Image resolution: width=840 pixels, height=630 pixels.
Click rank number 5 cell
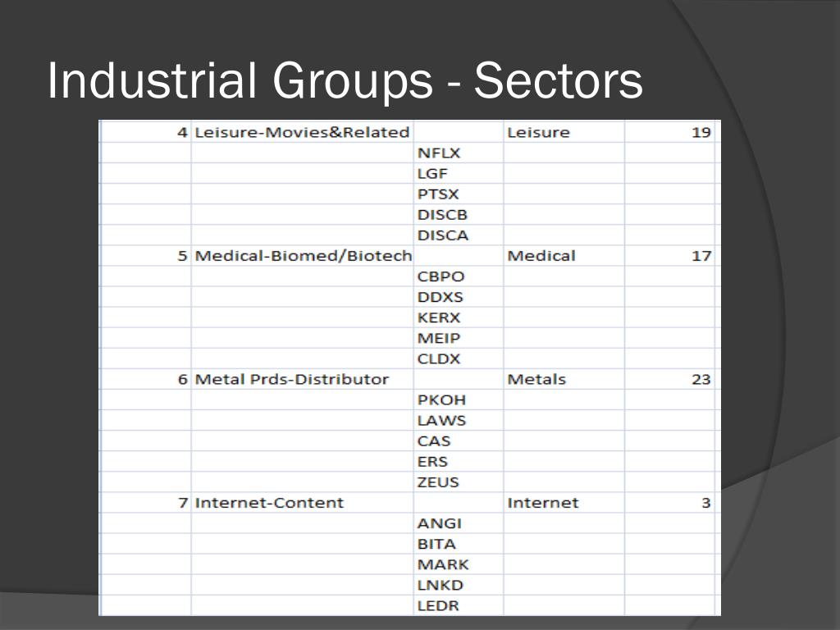pyautogui.click(x=146, y=256)
